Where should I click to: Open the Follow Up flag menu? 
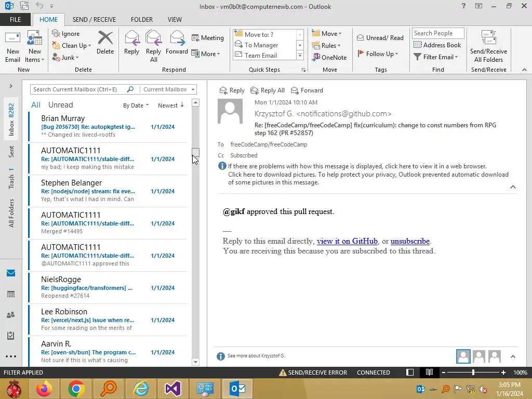click(378, 54)
